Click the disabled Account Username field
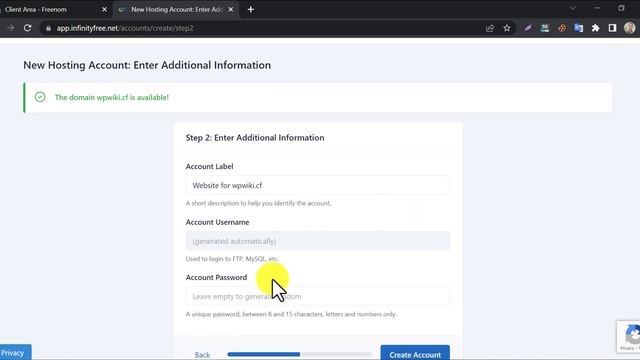640x360 pixels. pyautogui.click(x=318, y=241)
